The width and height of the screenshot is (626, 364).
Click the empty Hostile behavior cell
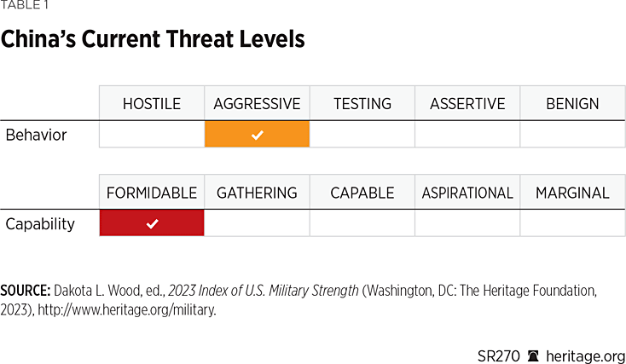[x=152, y=135]
